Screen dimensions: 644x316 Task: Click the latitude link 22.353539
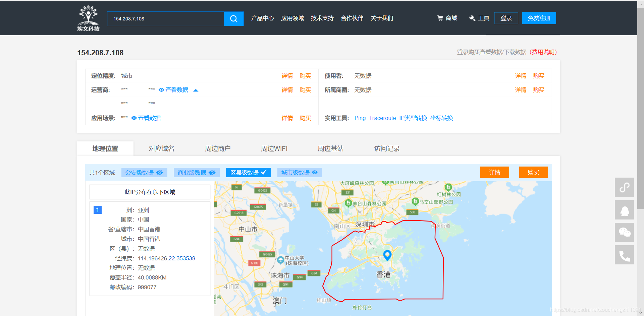coord(182,258)
